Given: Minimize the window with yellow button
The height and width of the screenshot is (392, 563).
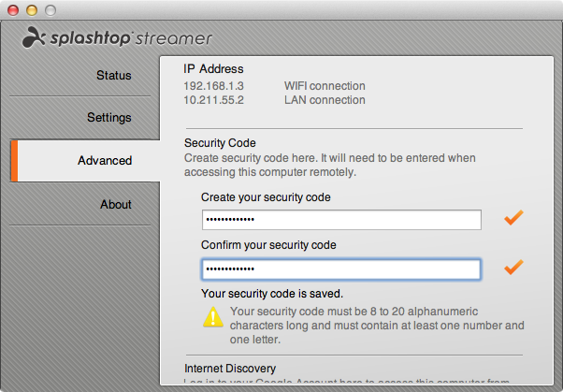Looking at the screenshot, I should [x=32, y=10].
